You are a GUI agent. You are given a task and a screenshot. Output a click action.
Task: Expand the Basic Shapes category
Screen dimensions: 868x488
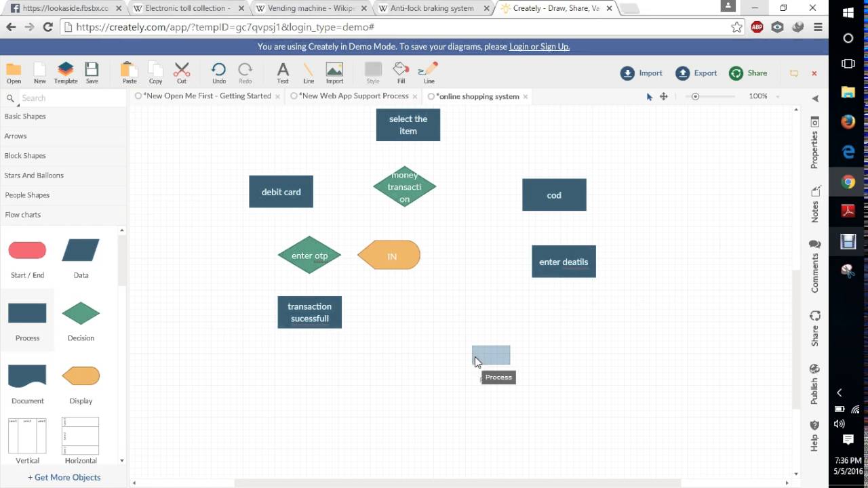click(25, 116)
